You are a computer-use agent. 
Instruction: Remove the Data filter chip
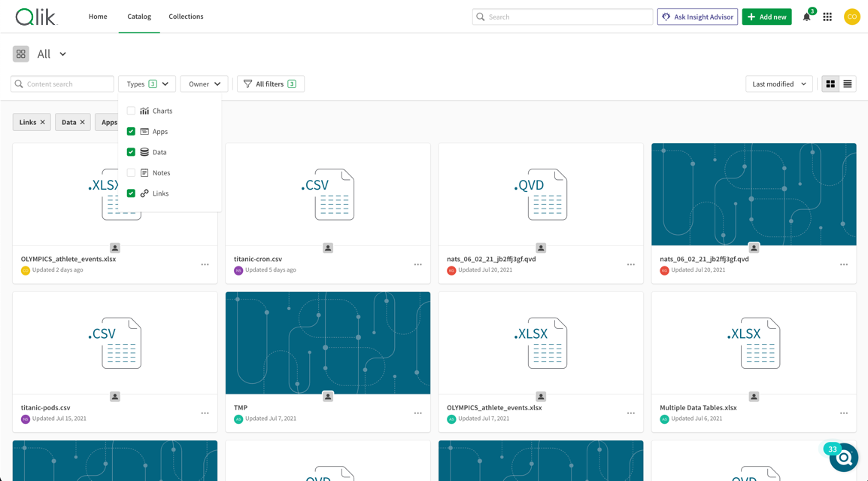pos(83,123)
